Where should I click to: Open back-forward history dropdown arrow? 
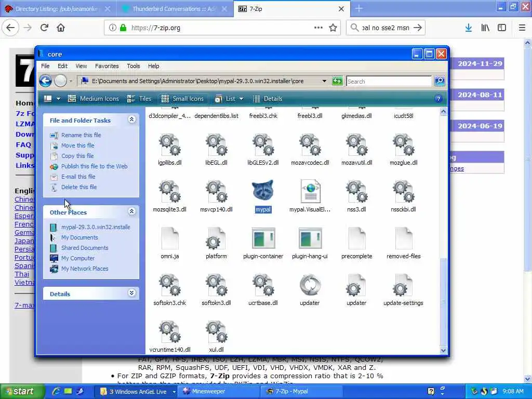pyautogui.click(x=71, y=81)
